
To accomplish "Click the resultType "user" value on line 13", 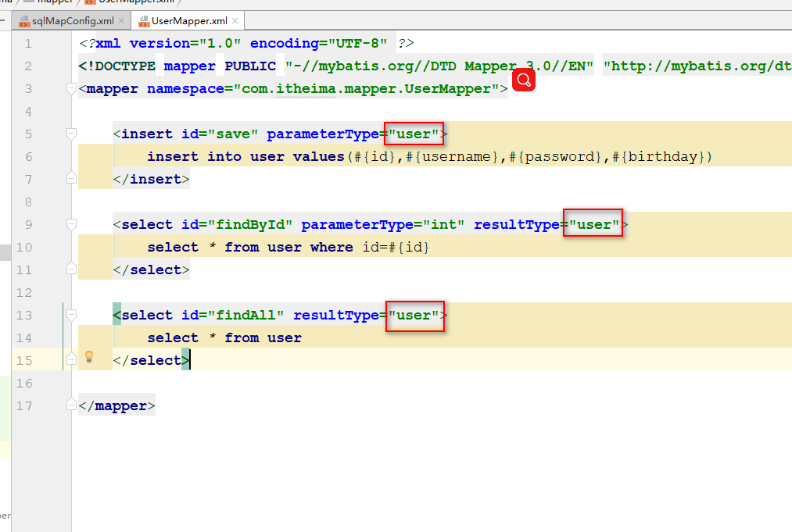I will 414,316.
